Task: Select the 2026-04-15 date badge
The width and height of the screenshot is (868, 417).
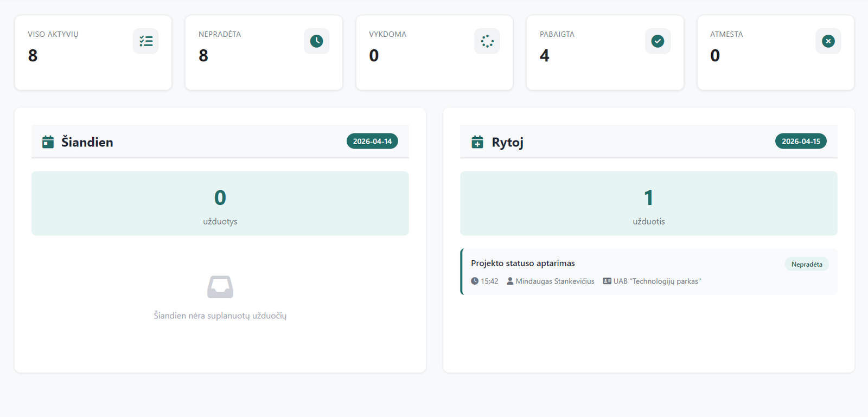Action: tap(801, 142)
